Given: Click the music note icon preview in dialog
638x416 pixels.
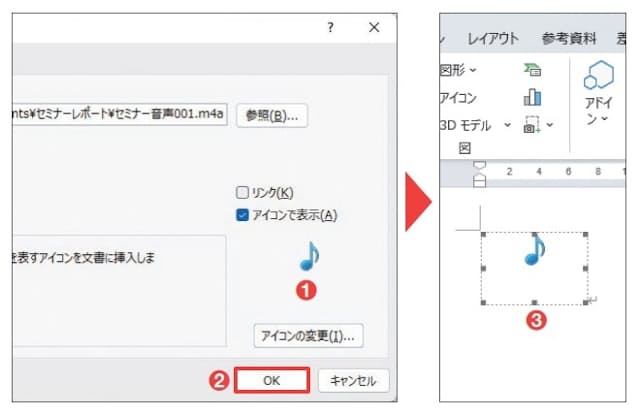Looking at the screenshot, I should [x=310, y=256].
